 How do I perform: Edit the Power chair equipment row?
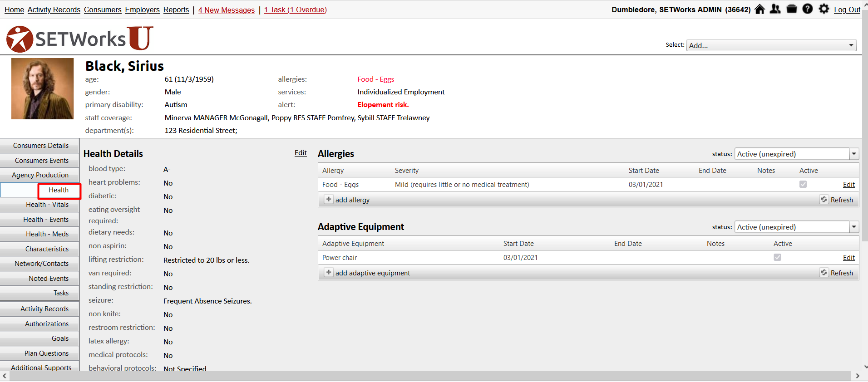coord(849,257)
